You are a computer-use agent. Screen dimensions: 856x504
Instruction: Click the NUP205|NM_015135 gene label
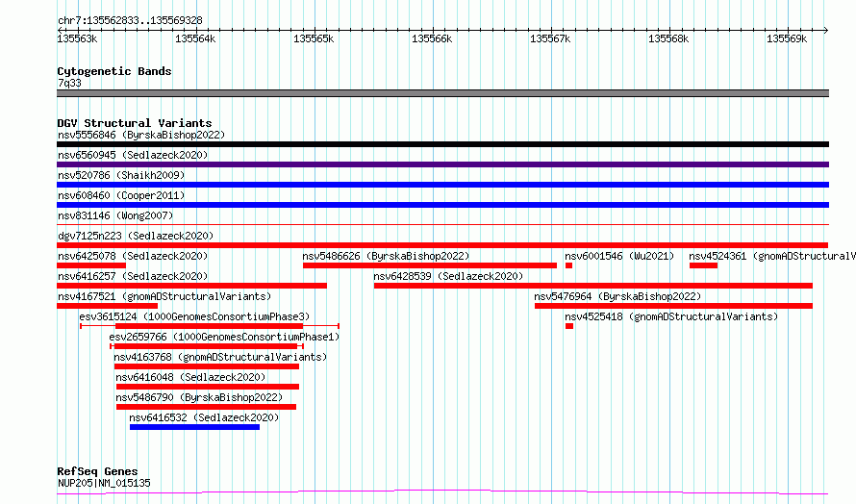pos(104,483)
